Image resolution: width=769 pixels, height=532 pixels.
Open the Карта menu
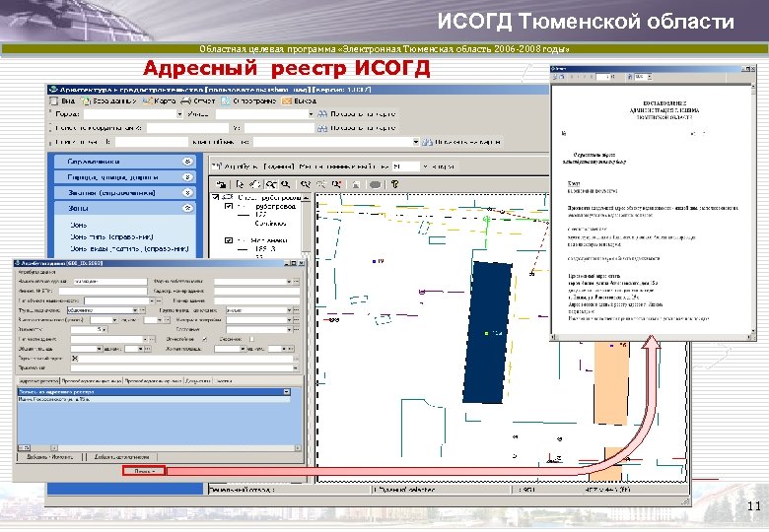(159, 100)
